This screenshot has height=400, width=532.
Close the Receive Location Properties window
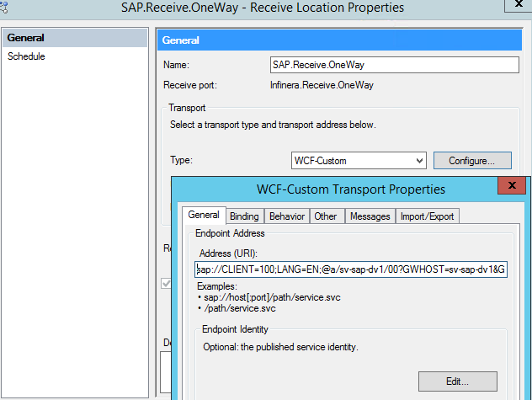519,5
